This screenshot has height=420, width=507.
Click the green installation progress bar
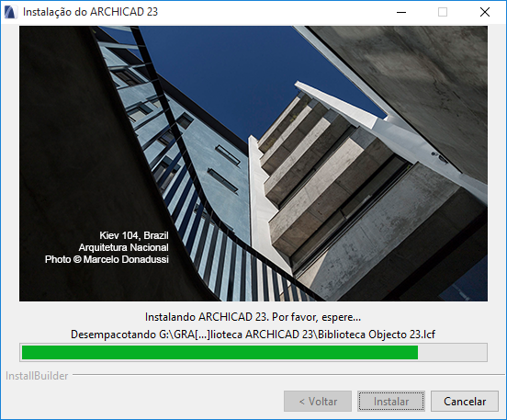(x=253, y=352)
